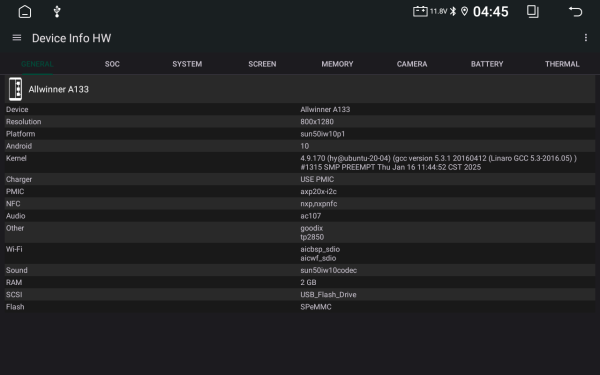This screenshot has height=375, width=600.
Task: Tap the Allwinner A133 device icon
Action: [x=15, y=89]
